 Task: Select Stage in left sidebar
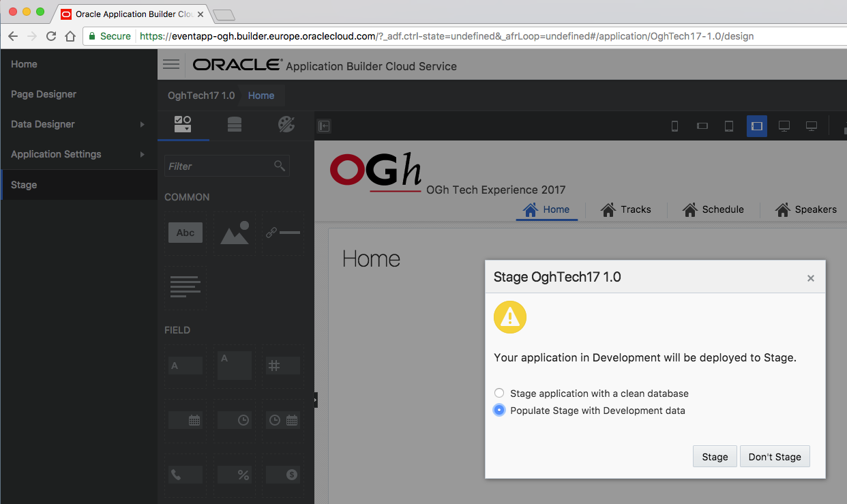tap(78, 185)
